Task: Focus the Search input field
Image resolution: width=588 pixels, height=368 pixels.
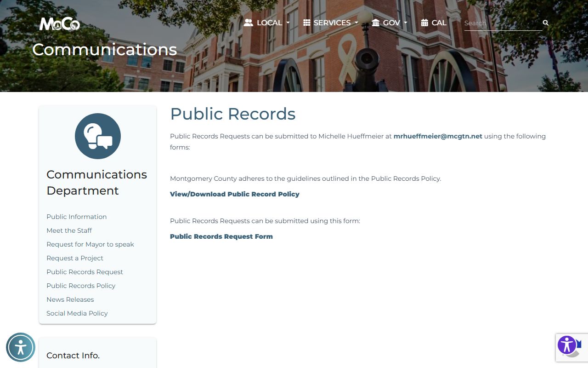Action: [x=503, y=23]
